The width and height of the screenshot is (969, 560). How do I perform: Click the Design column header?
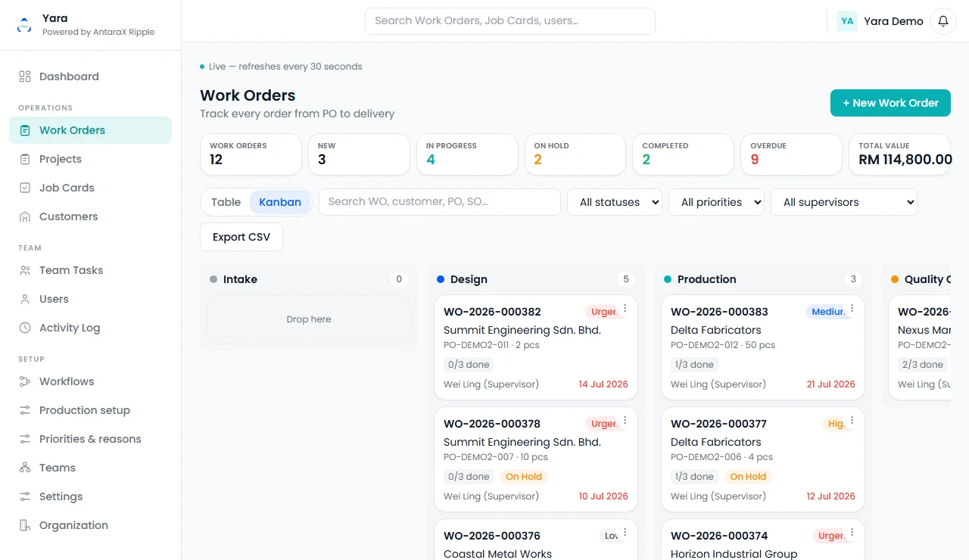coord(536,279)
